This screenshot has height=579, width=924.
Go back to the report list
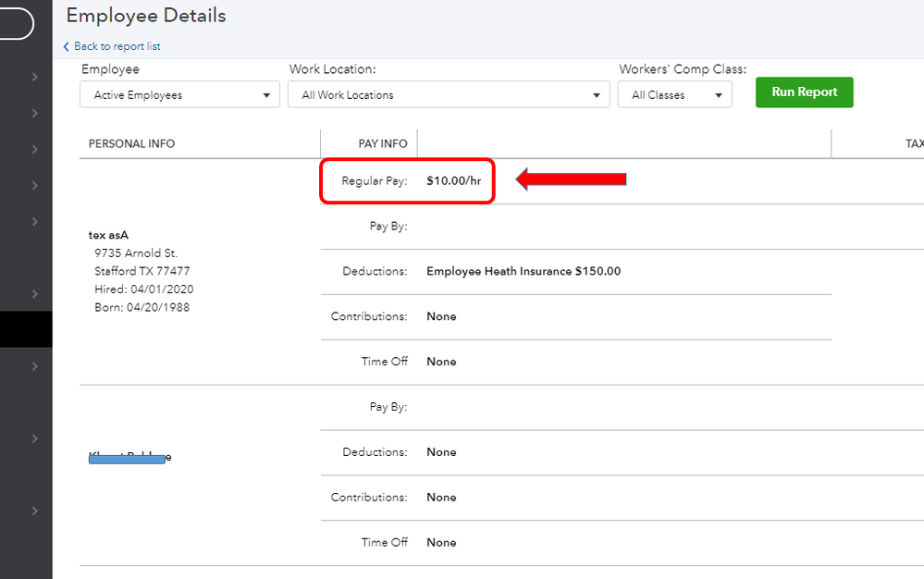click(x=117, y=46)
